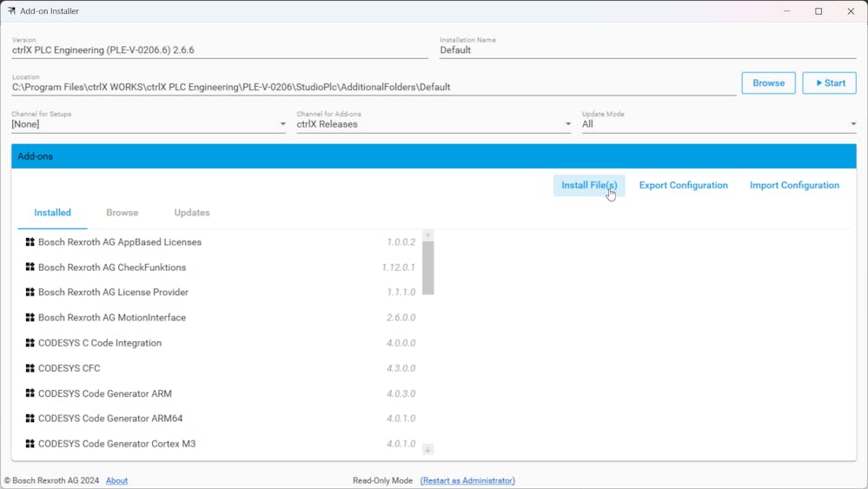The height and width of the screenshot is (489, 868).
Task: Switch to the Browse tab
Action: (x=123, y=213)
